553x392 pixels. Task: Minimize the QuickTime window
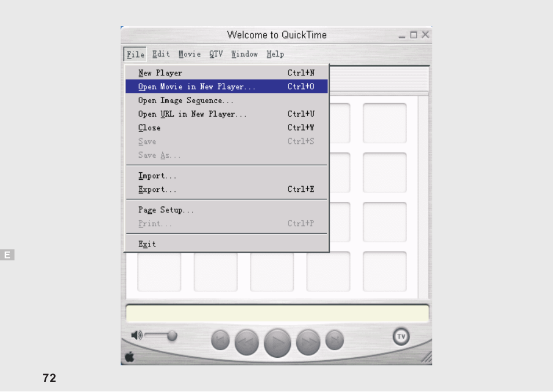point(402,35)
